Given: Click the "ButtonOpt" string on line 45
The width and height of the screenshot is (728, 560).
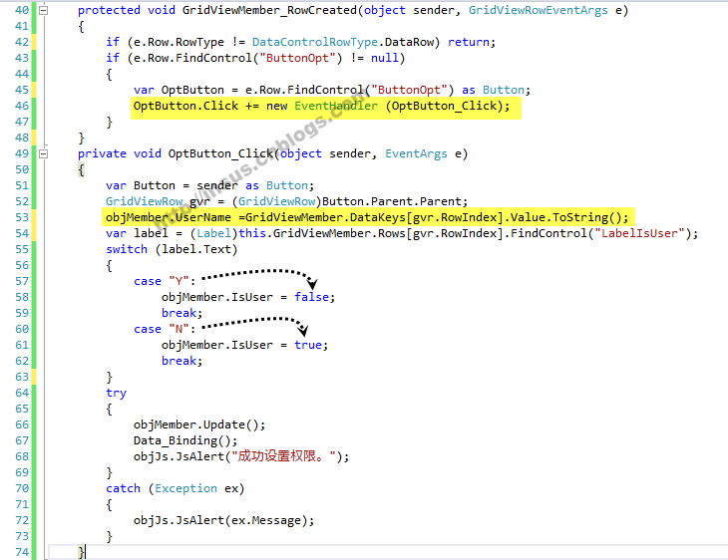Looking at the screenshot, I should coord(409,90).
